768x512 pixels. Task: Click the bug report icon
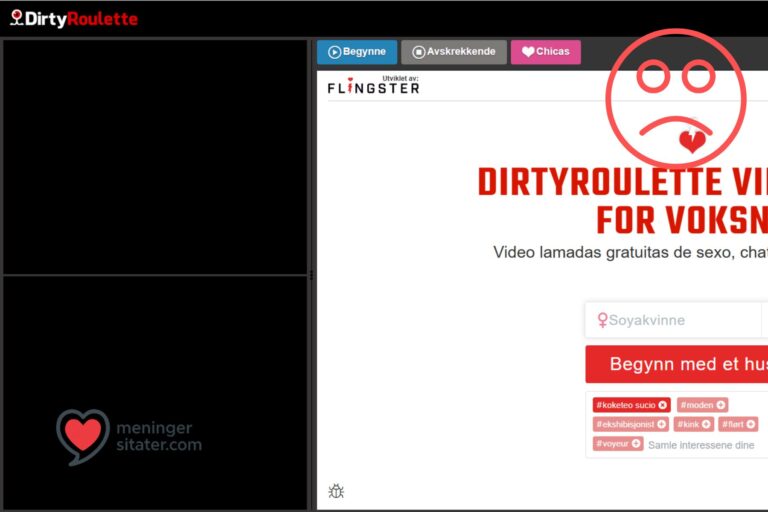tap(336, 491)
